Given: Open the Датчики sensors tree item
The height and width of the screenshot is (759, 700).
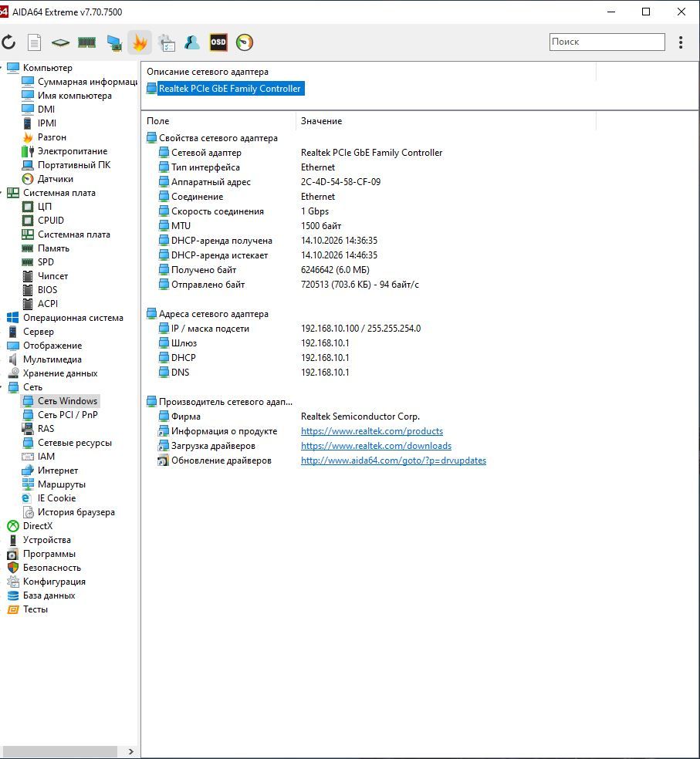Looking at the screenshot, I should tap(56, 179).
